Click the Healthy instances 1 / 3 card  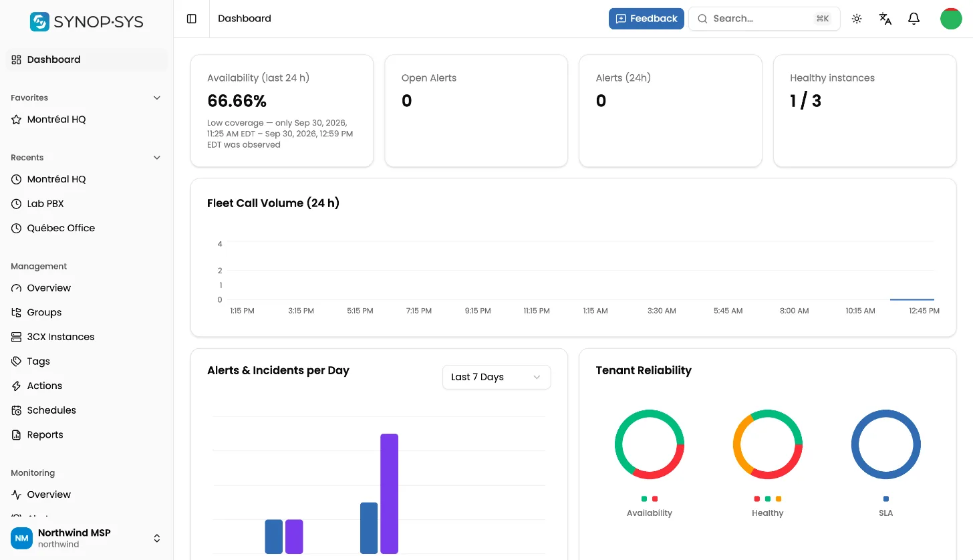[x=865, y=111]
